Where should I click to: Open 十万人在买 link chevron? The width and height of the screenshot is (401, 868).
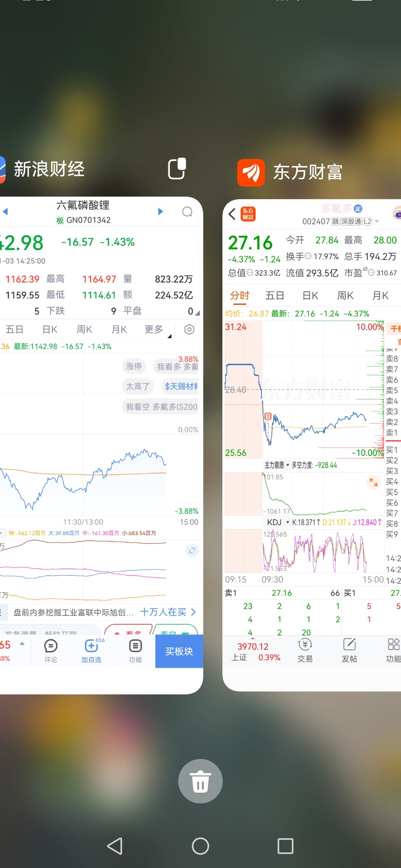coord(193,612)
